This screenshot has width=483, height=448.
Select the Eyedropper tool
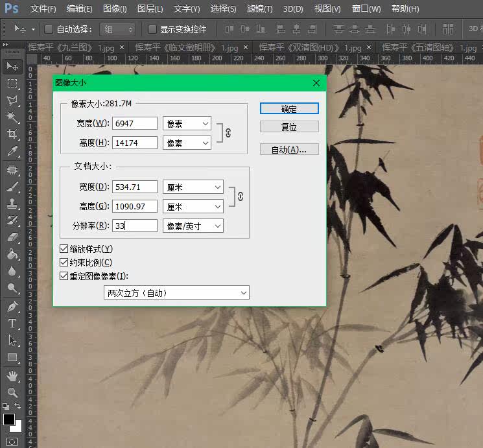tap(12, 151)
